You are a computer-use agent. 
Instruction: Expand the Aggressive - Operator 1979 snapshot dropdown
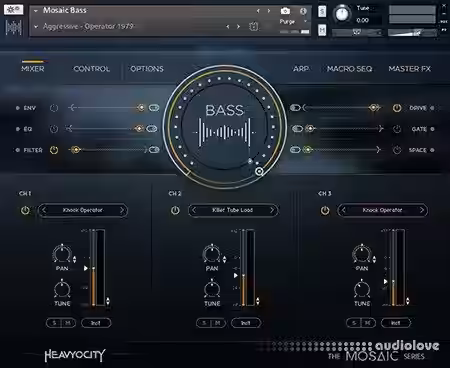36,26
